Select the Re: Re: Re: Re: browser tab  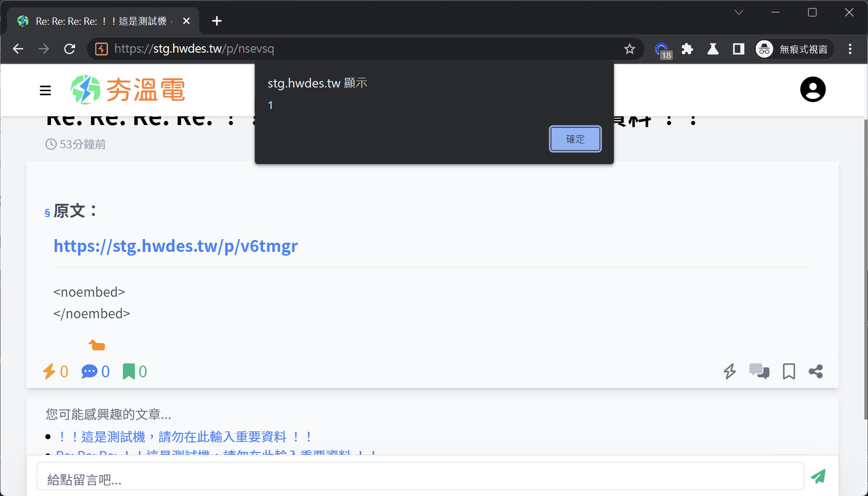[x=103, y=21]
